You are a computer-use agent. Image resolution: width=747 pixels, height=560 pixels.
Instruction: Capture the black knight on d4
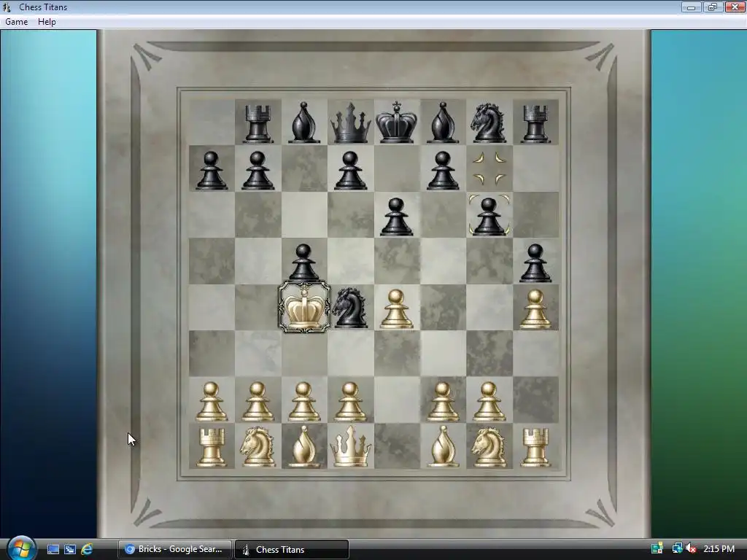click(350, 308)
